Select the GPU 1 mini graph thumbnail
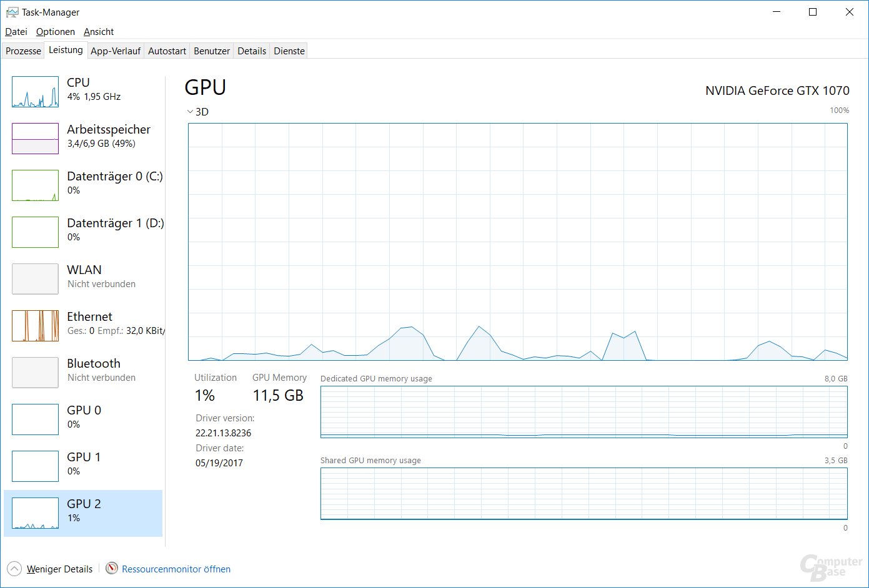The width and height of the screenshot is (869, 588). 36,466
